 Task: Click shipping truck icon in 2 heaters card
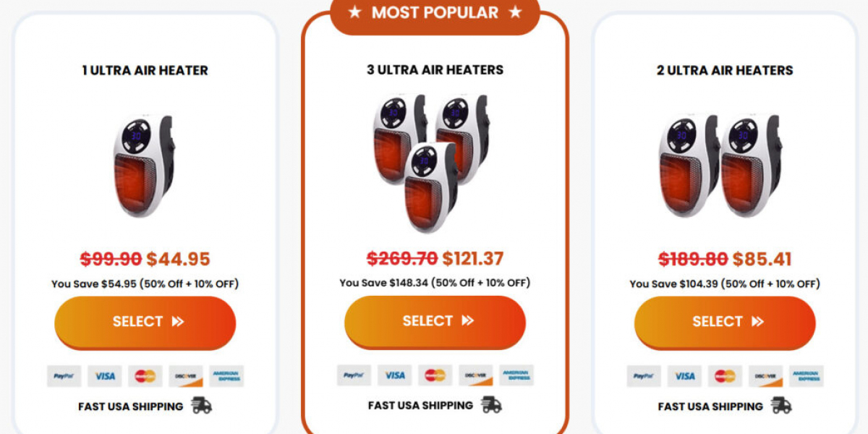[781, 406]
